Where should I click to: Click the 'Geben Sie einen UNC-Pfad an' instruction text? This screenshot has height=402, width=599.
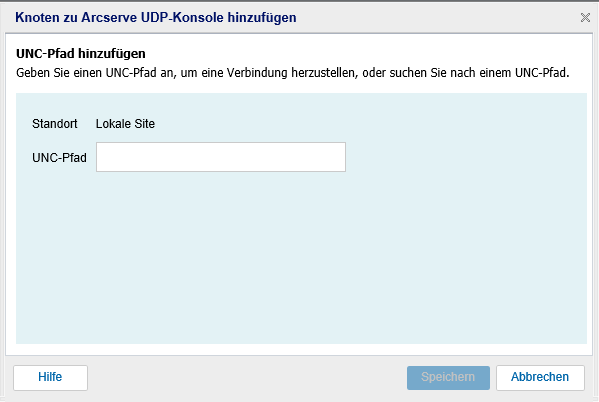click(293, 73)
